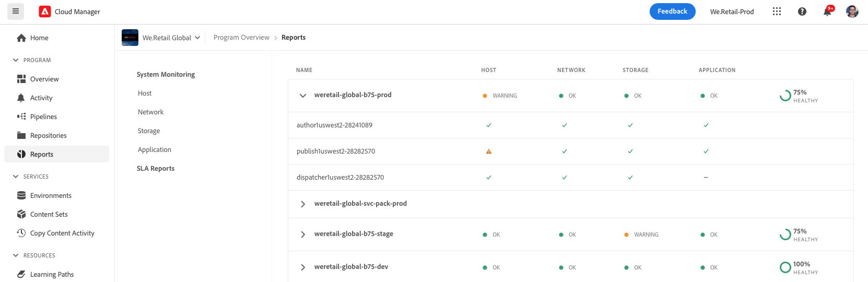
Task: Open the help question mark icon
Action: pos(802,11)
